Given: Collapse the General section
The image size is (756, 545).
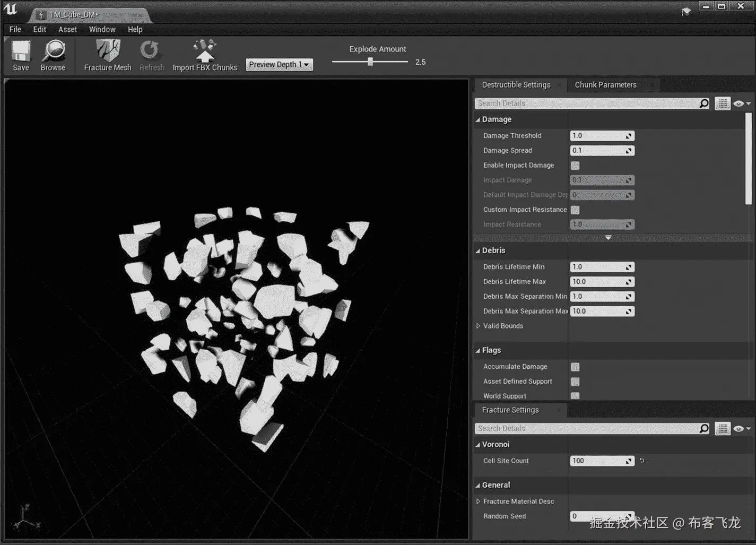Looking at the screenshot, I should (478, 485).
